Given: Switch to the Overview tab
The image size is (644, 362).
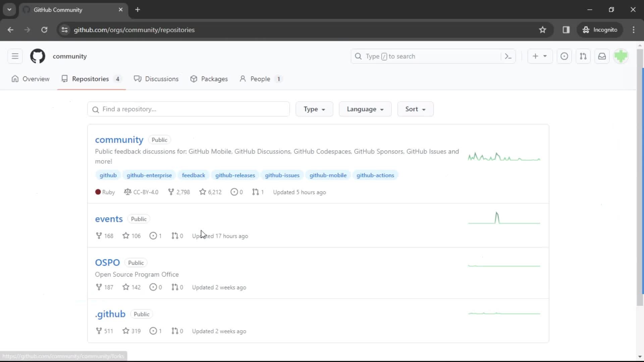Looking at the screenshot, I should (x=31, y=79).
